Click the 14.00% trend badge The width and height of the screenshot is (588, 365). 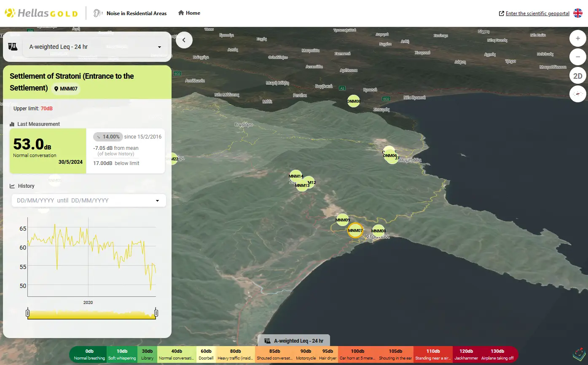coord(108,137)
